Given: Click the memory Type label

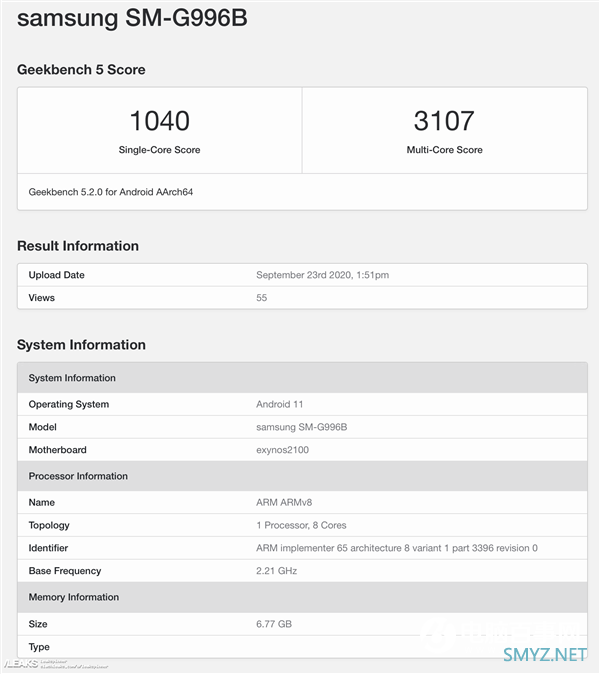Looking at the screenshot, I should 39,647.
